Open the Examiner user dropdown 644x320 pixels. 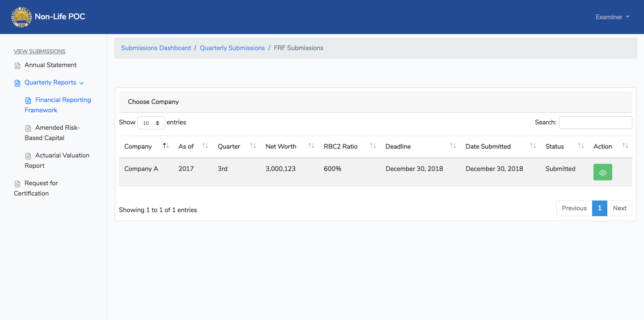pos(612,17)
